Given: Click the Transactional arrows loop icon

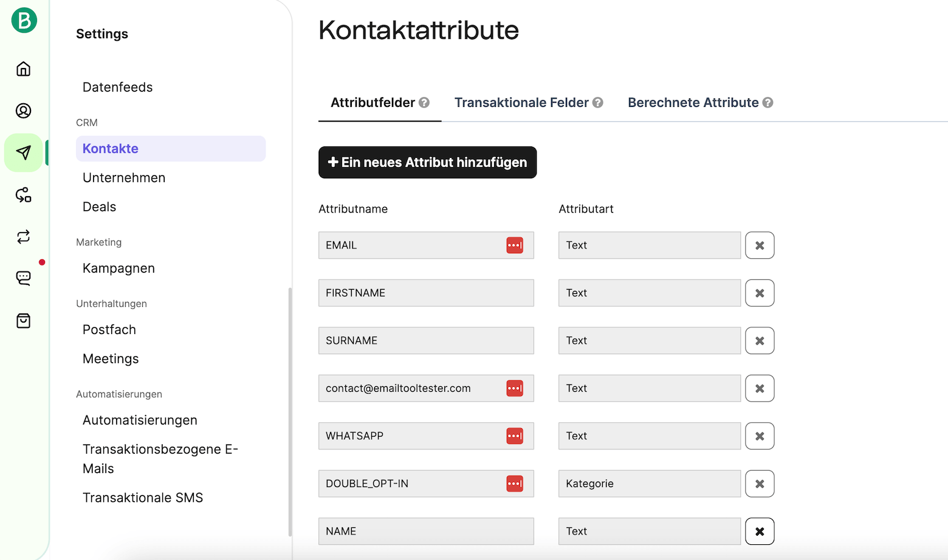Looking at the screenshot, I should point(24,237).
